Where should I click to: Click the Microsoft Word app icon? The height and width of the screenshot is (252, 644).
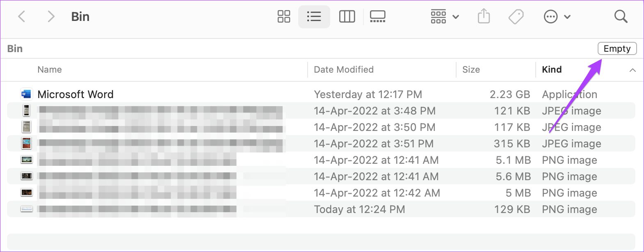click(x=26, y=94)
